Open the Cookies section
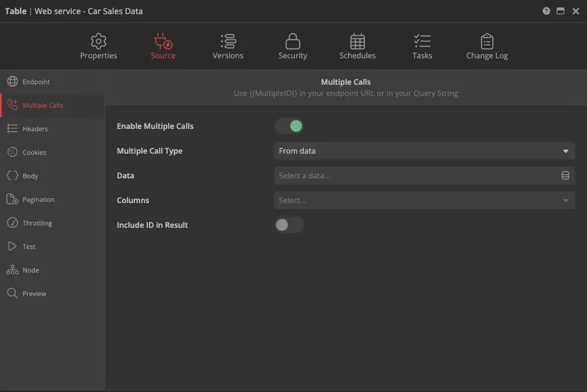Screen dimensions: 587x392 tap(34, 152)
